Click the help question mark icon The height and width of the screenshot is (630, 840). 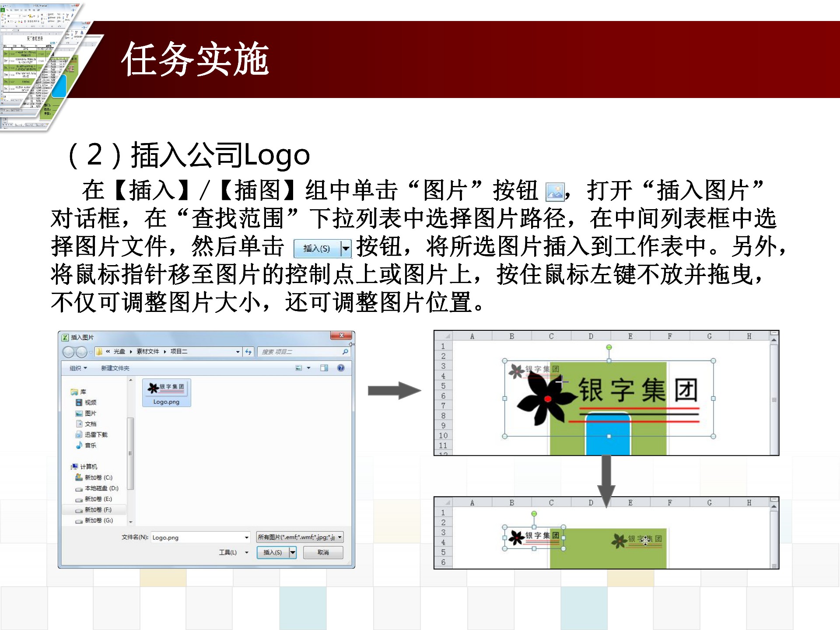(341, 368)
